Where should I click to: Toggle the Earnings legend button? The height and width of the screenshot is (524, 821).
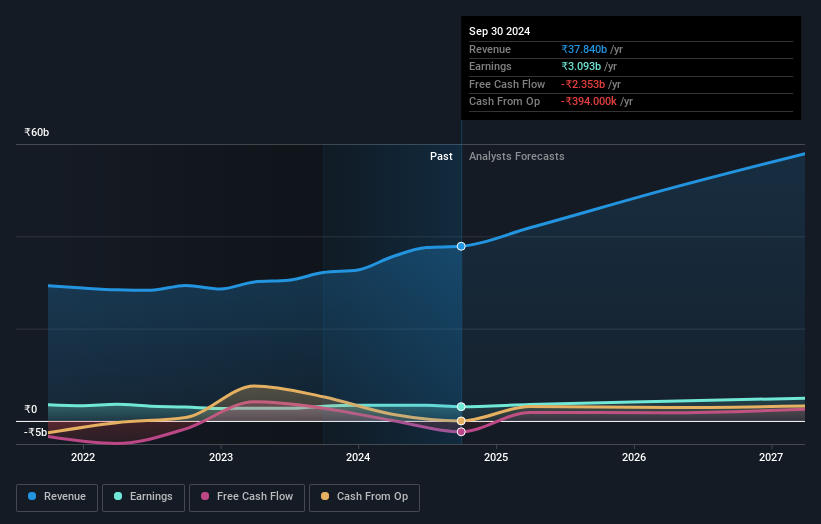tap(143, 497)
